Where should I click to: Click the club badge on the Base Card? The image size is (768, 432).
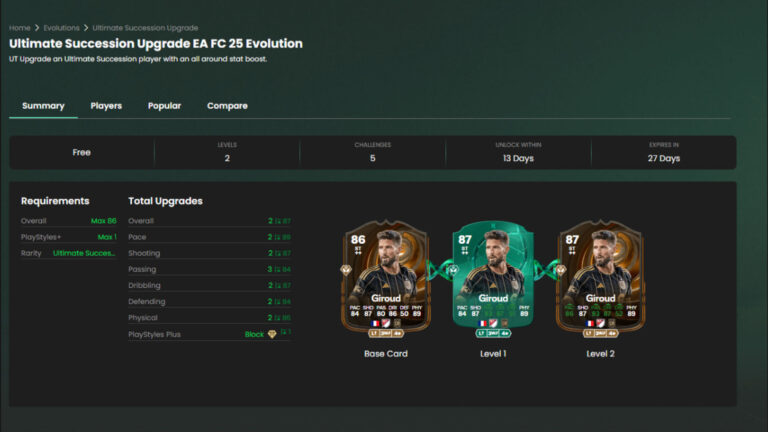pos(397,323)
